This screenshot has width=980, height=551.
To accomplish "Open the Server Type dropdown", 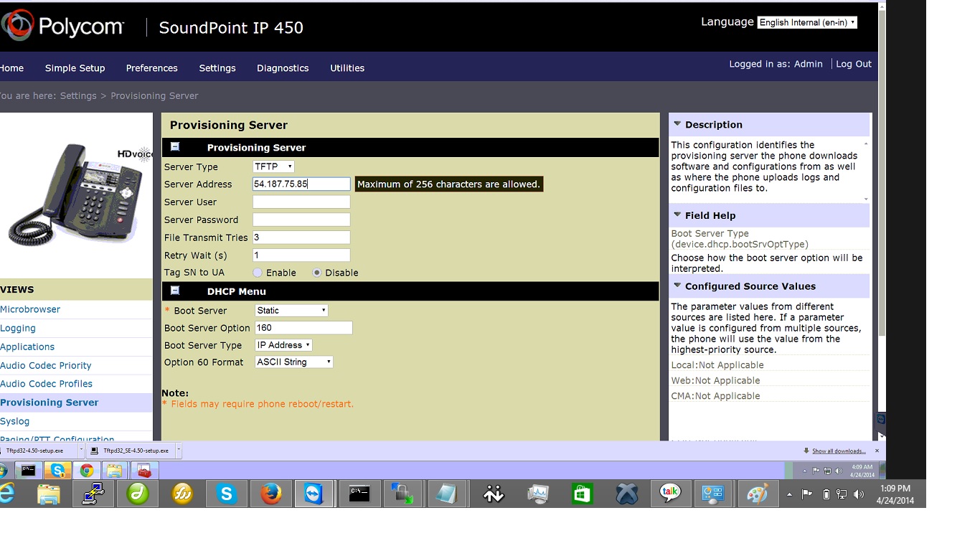I will click(273, 166).
